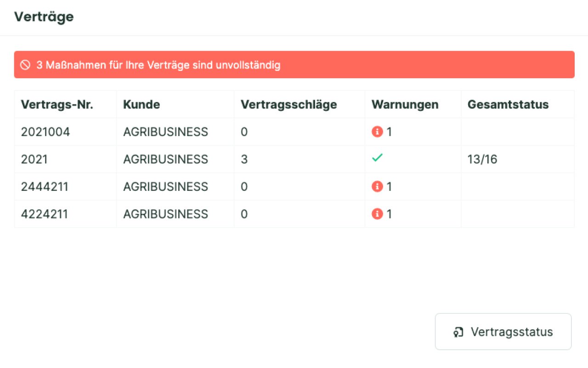
Task: Click the Verträge page heading
Action: tap(44, 17)
